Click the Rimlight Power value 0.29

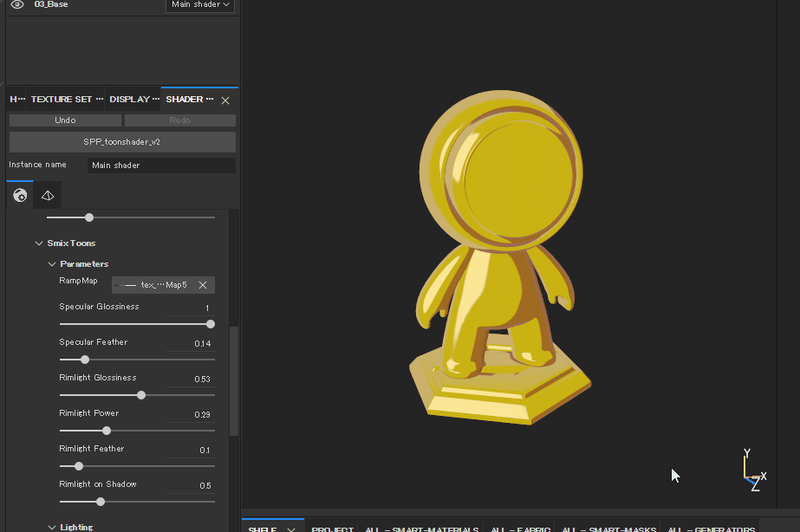pyautogui.click(x=203, y=415)
